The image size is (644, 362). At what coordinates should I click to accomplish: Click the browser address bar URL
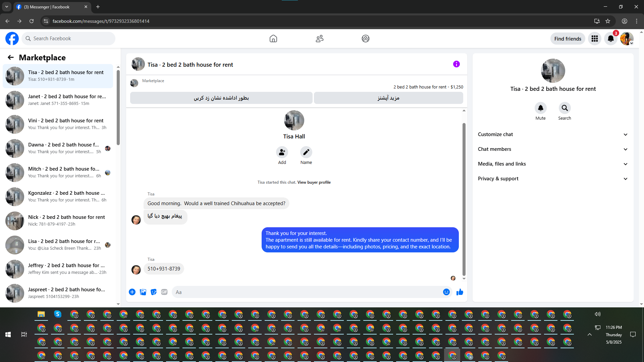[x=101, y=21]
